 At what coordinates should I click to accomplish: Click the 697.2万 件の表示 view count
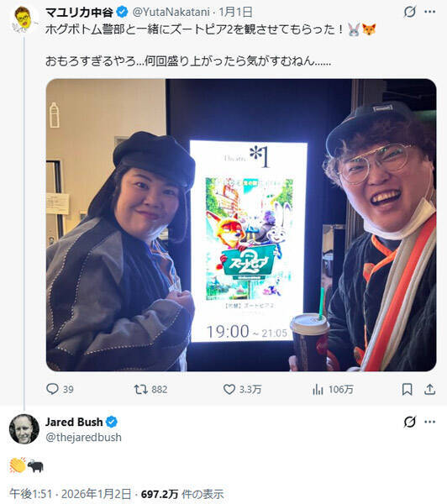point(182,494)
